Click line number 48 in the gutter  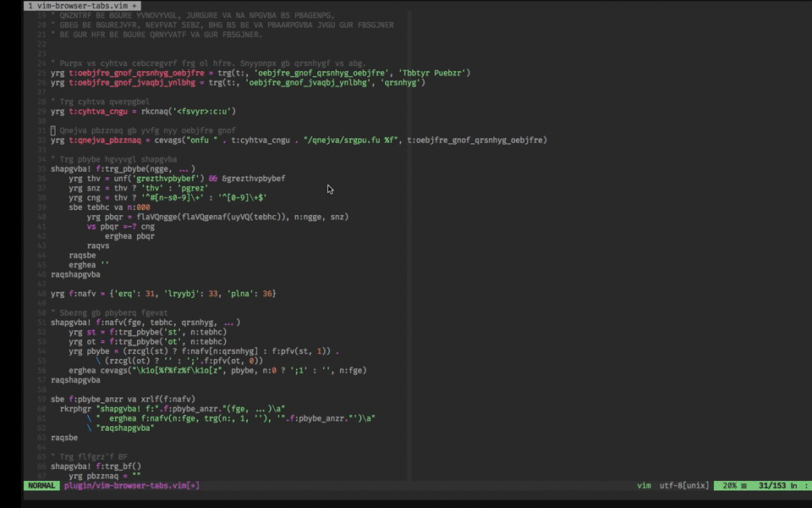[x=41, y=294]
